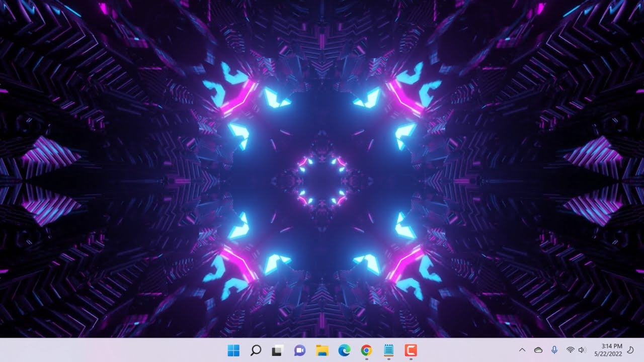
Task: Switch to Google Chrome on the taskbar
Action: point(366,350)
